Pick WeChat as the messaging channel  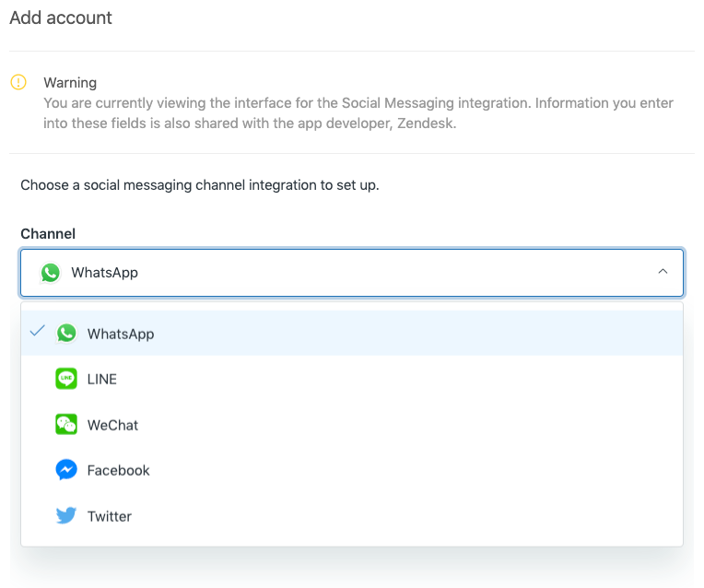coord(112,425)
